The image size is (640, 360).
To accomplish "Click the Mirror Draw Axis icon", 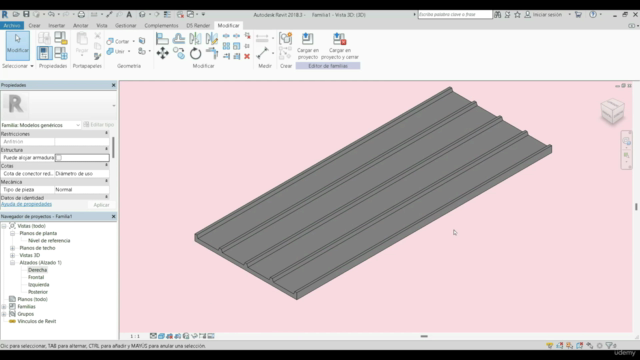I will 211,39.
